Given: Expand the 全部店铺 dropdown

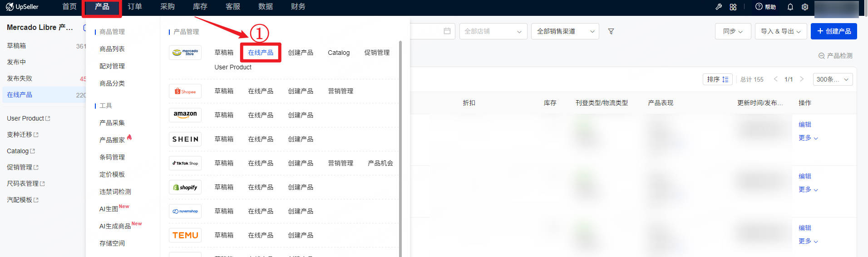Looking at the screenshot, I should point(493,31).
